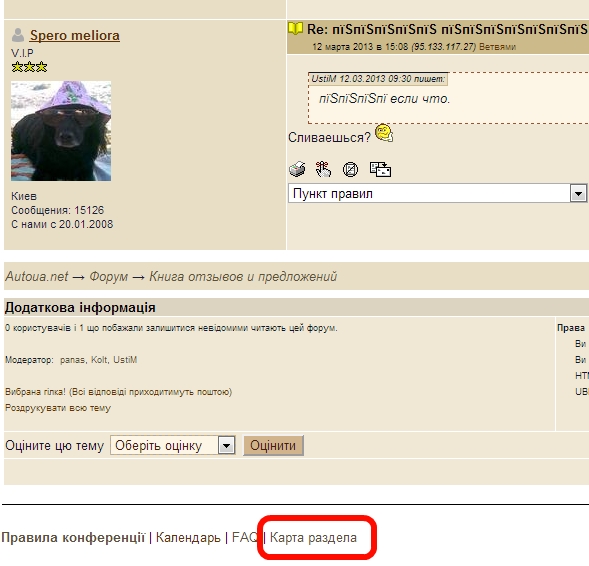Click the post text Сливаешься?
589x566 pixels.
point(329,137)
